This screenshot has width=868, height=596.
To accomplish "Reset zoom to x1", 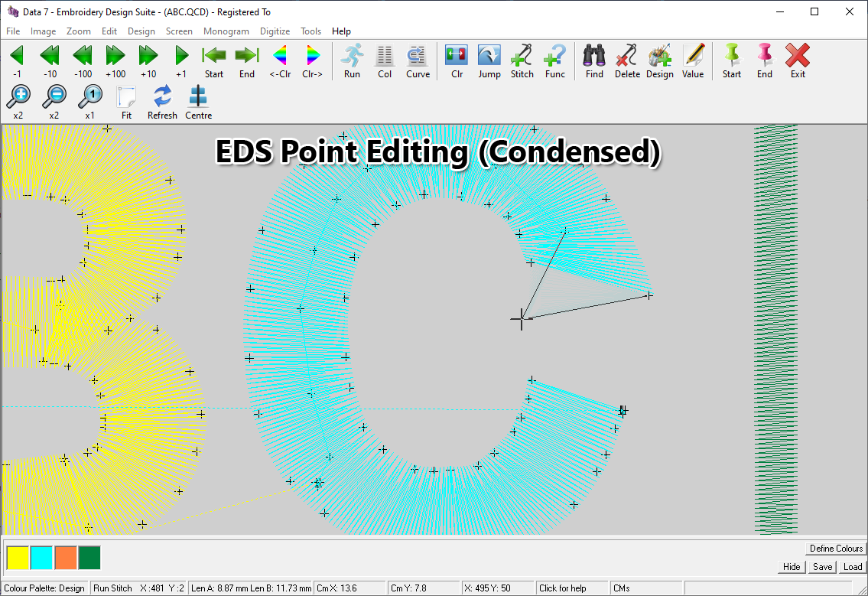I will (89, 103).
